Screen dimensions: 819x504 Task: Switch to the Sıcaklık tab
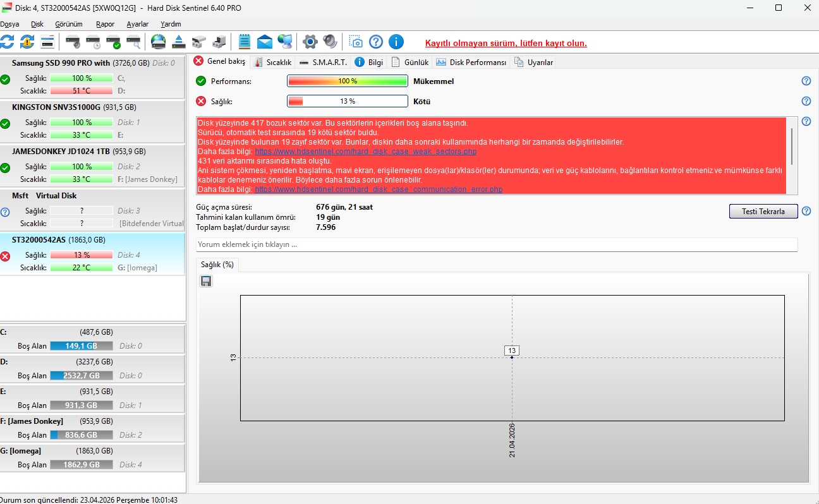[272, 62]
